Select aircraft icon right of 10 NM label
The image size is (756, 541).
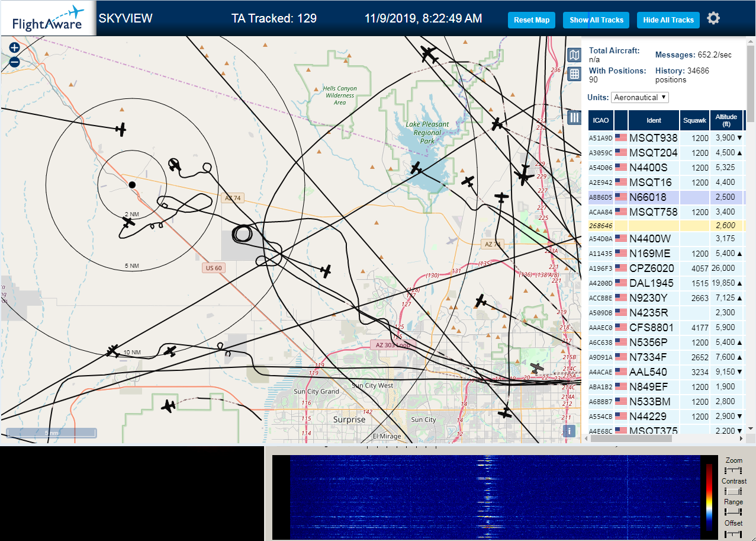click(x=170, y=351)
